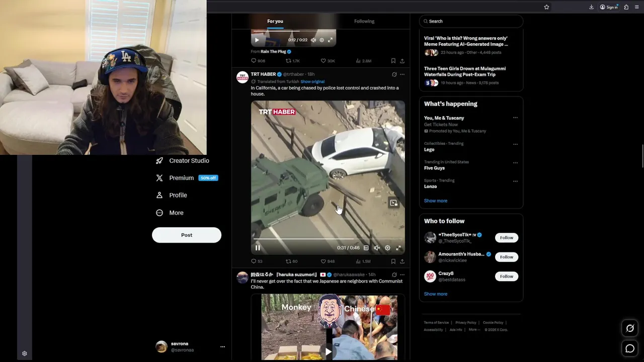Image resolution: width=644 pixels, height=362 pixels.
Task: Unmute the TRT Haber video
Action: 376,248
